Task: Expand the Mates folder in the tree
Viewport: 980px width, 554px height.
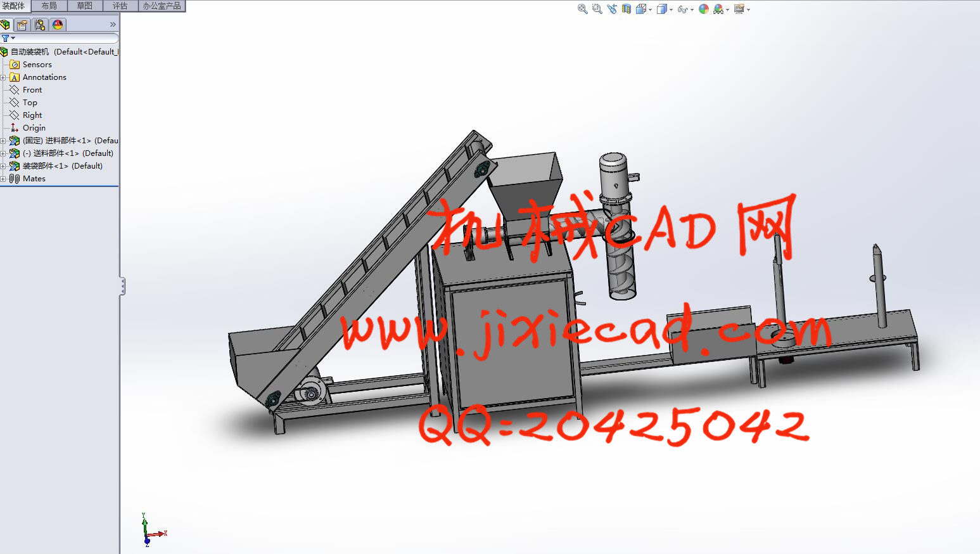Action: (x=3, y=179)
